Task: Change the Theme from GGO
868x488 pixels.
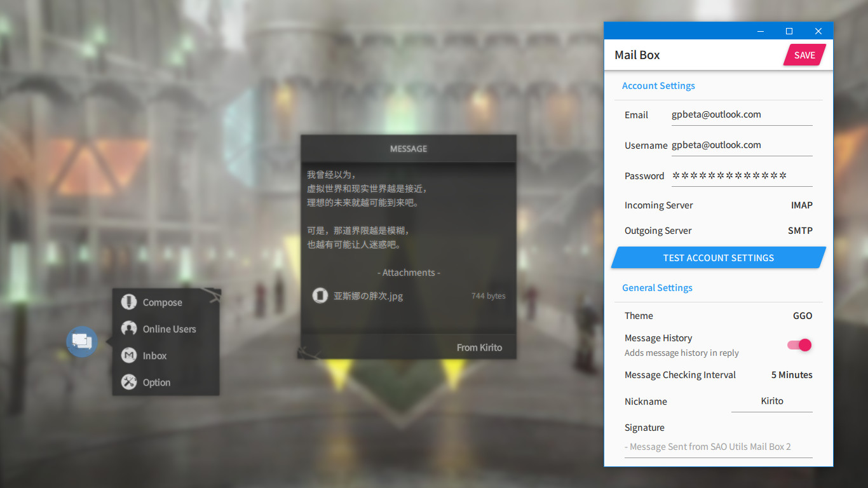Action: point(803,315)
